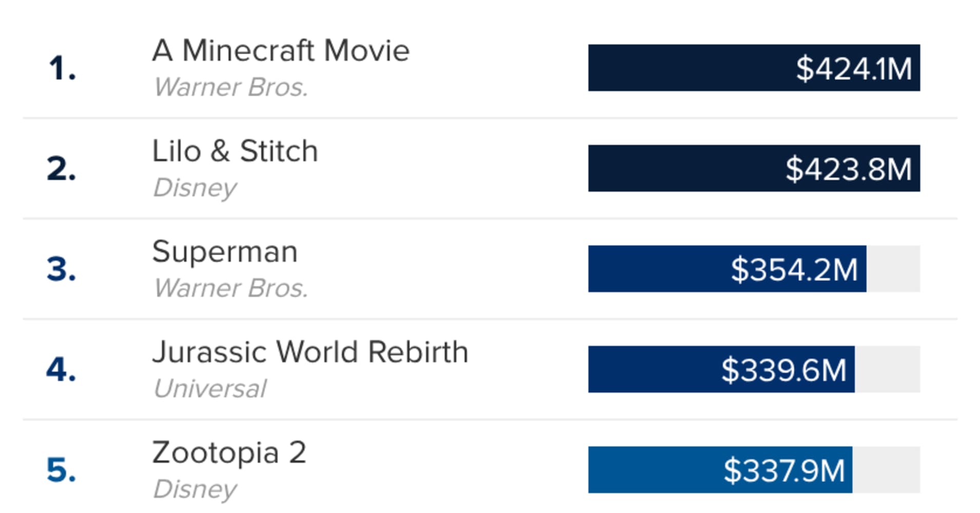Screen dimensions: 980x513
Task: Select the Universal studio label
Action: tap(210, 389)
